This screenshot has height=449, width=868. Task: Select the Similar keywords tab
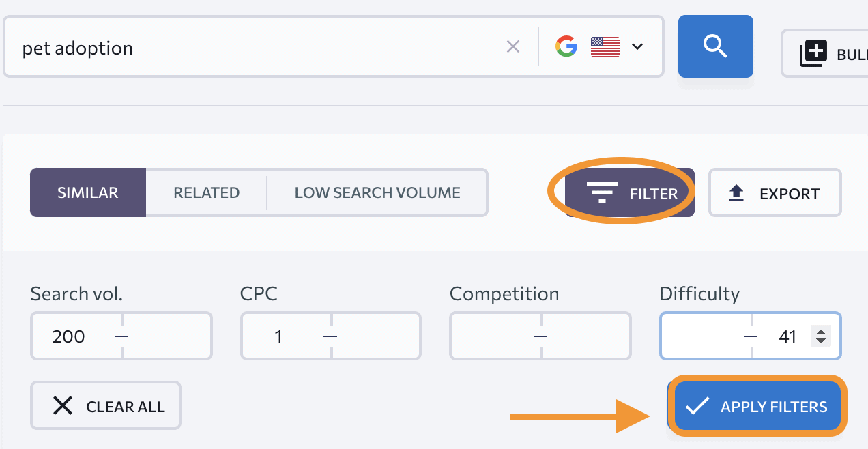point(87,192)
